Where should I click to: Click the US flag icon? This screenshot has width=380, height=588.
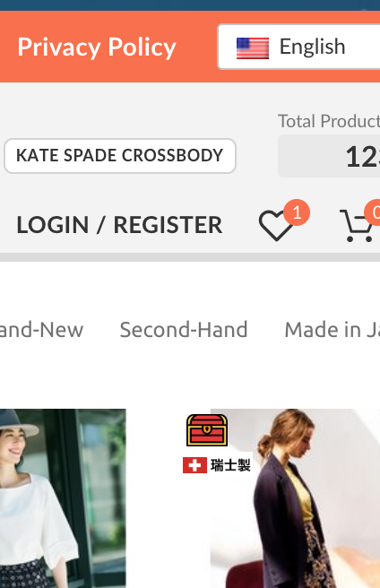253,48
